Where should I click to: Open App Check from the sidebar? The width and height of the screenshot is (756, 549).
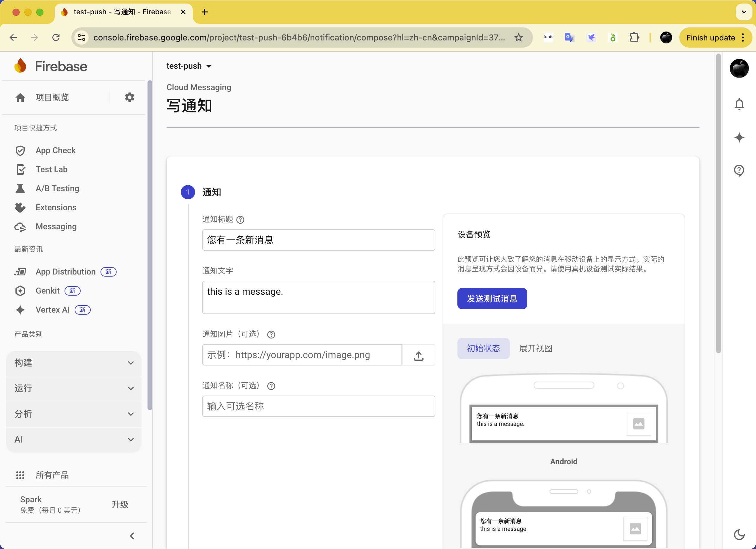pyautogui.click(x=55, y=150)
